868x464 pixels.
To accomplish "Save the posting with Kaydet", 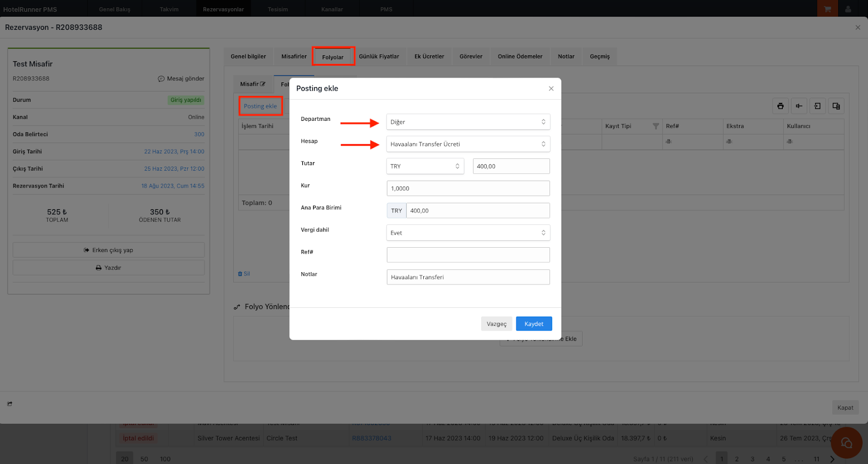I will (x=533, y=324).
